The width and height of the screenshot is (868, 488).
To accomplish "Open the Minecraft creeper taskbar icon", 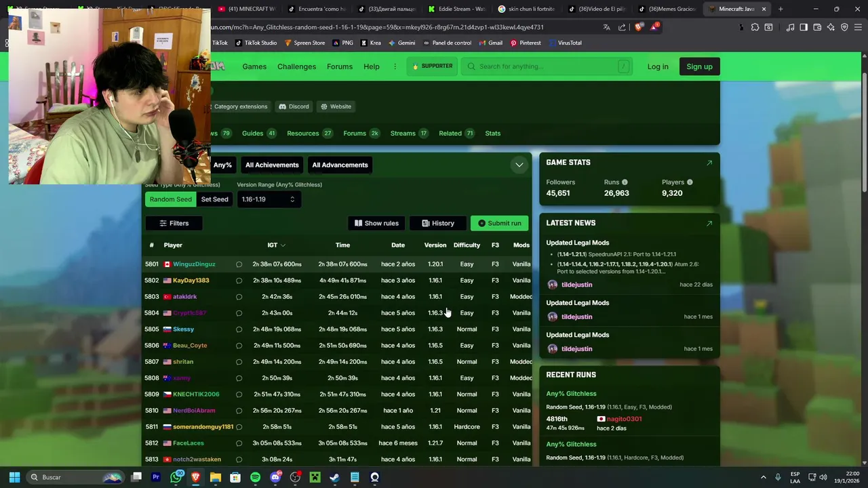I will click(315, 477).
